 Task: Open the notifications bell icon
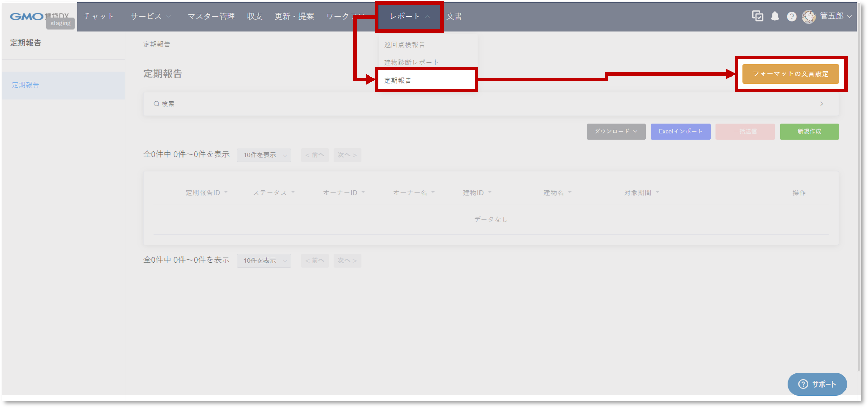[x=775, y=16]
